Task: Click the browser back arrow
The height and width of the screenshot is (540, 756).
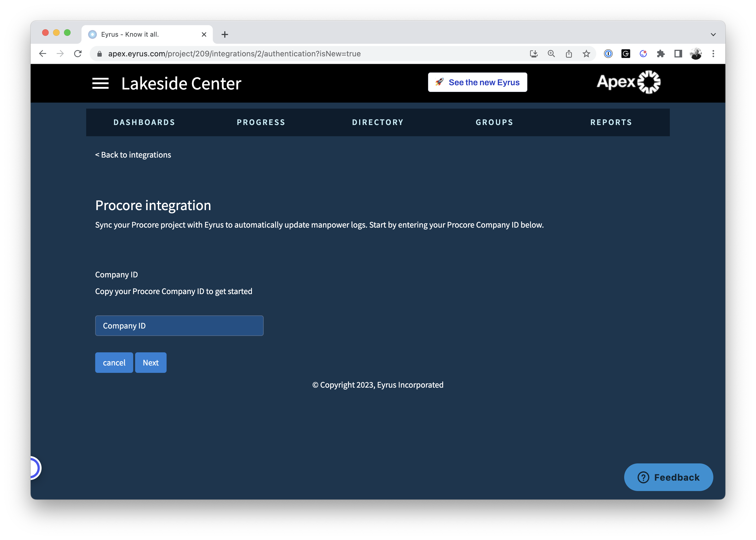Action: coord(43,54)
